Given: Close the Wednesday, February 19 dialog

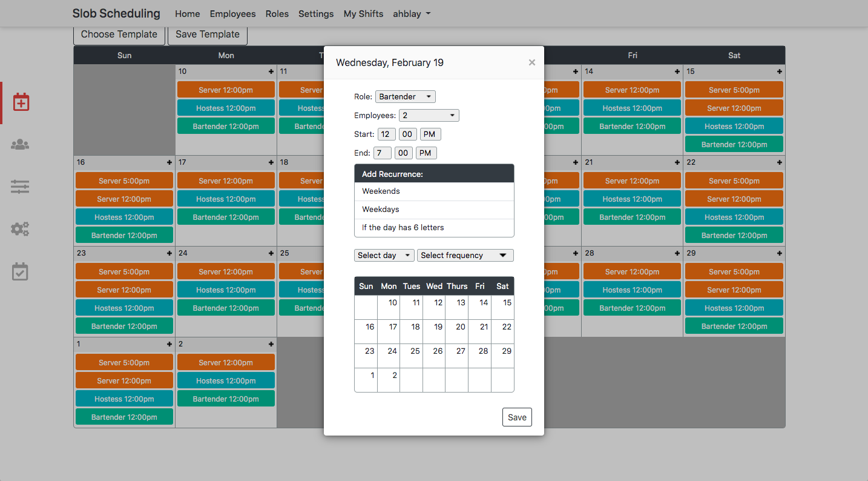Looking at the screenshot, I should (532, 62).
